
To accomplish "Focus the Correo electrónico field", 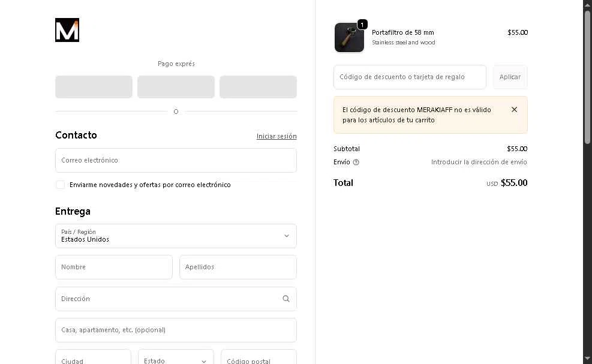I will click(x=176, y=161).
